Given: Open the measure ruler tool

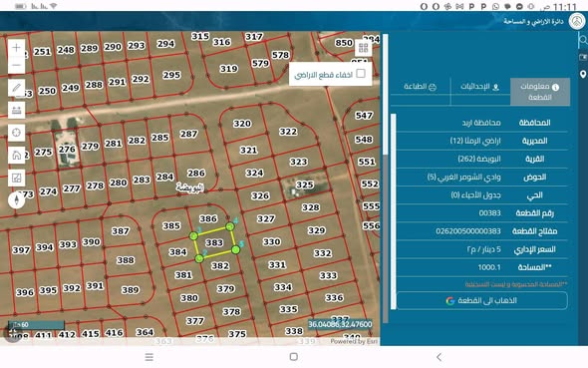Looking at the screenshot, I should [16, 111].
